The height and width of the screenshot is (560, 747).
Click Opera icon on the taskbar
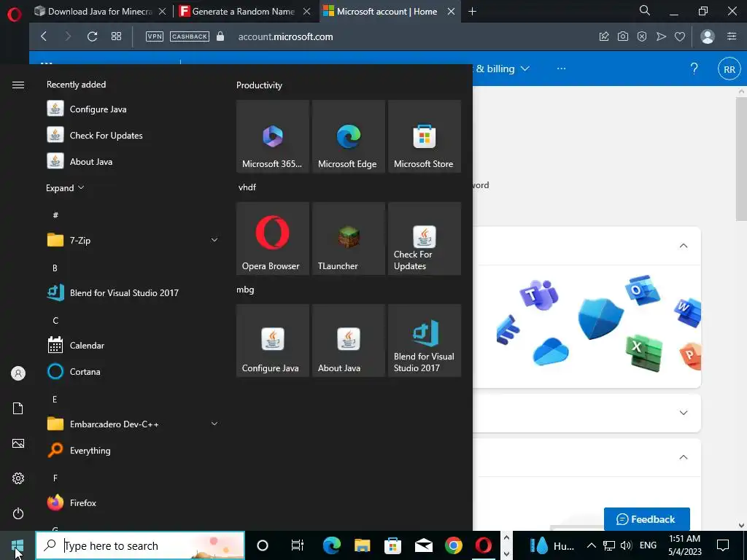tap(484, 545)
